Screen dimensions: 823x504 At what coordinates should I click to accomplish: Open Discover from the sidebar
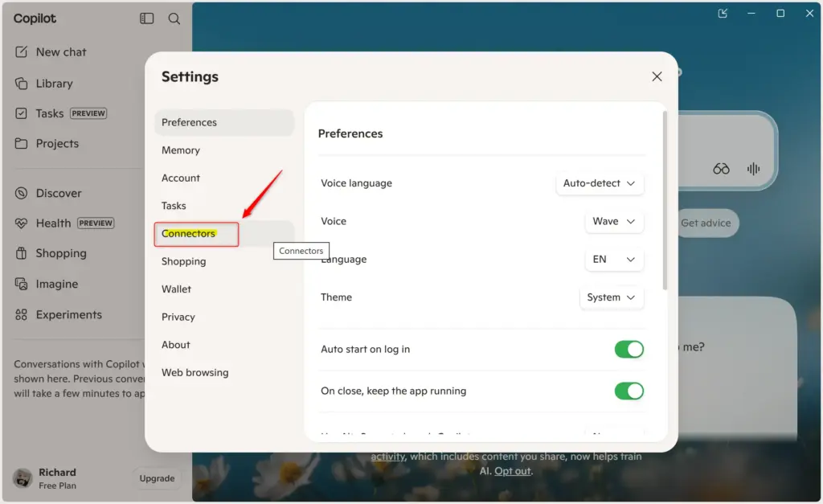(x=59, y=193)
